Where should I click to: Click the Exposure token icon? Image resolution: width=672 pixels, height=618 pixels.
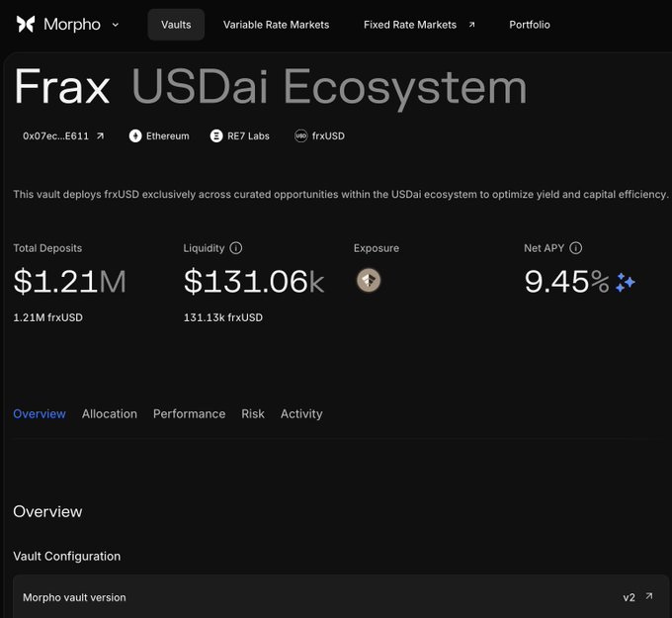(369, 281)
